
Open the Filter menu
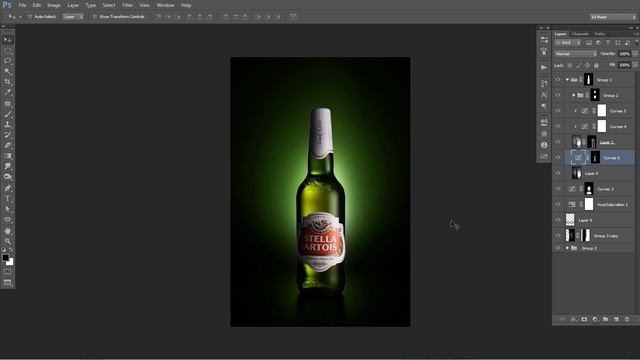pos(127,5)
